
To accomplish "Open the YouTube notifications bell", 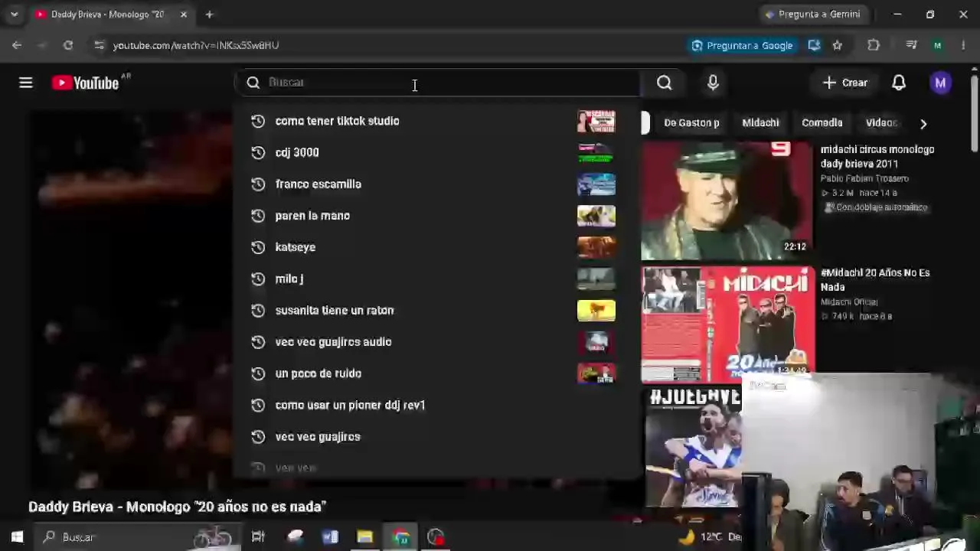I will pyautogui.click(x=899, y=83).
